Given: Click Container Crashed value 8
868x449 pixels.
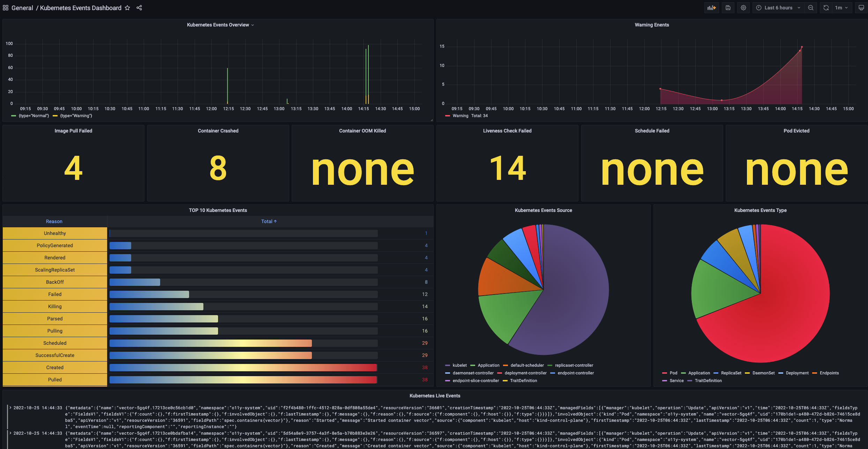Looking at the screenshot, I should click(218, 168).
